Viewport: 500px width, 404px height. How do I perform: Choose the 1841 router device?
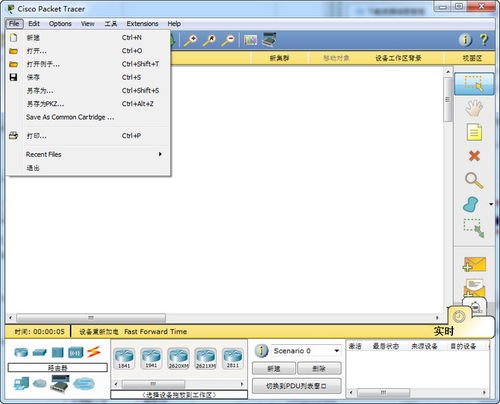pos(124,358)
